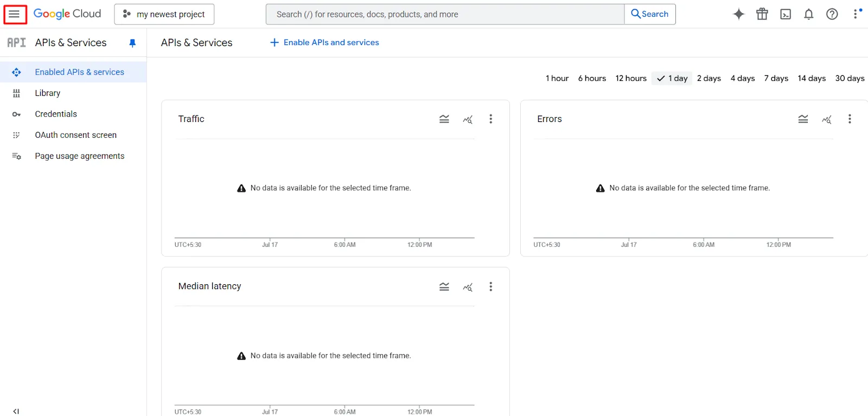Open more options on Traffic chart

(491, 119)
